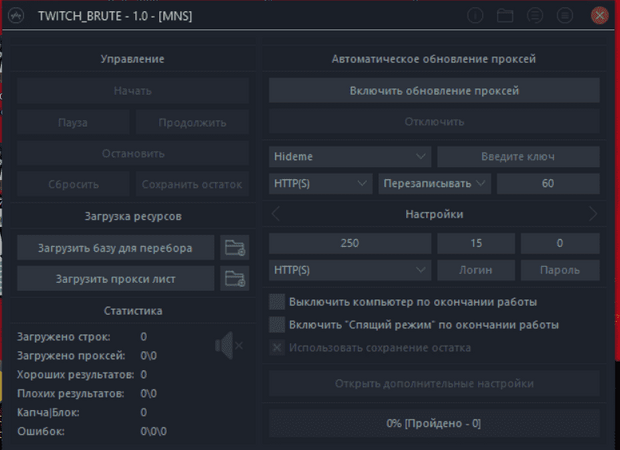Viewport: 620px width, 450px height.
Task: Click the field showing value 60
Action: [x=548, y=183]
